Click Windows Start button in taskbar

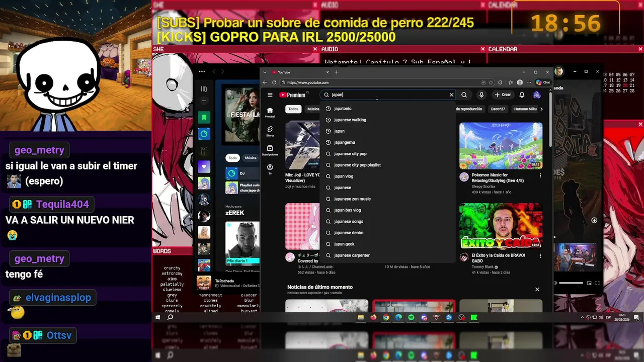(x=157, y=317)
